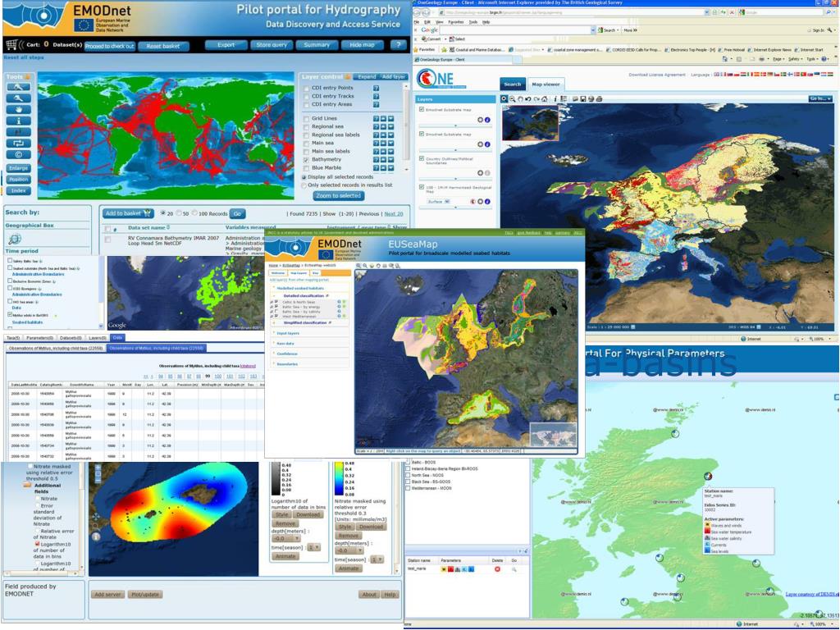Screen dimensions: 840x630
Task: Select the zoom-in magnifier tool in Tools panel
Action: [18, 87]
